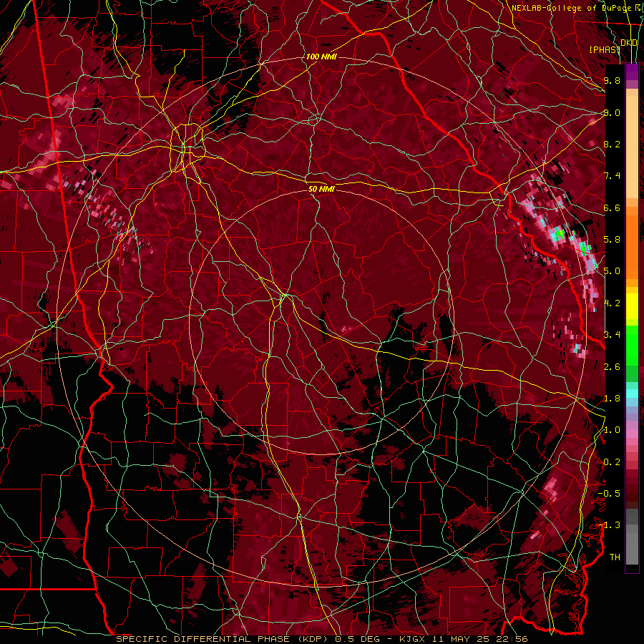644x644 pixels.
Task: Click the green high-KDP storm core at right
Action: (560, 235)
